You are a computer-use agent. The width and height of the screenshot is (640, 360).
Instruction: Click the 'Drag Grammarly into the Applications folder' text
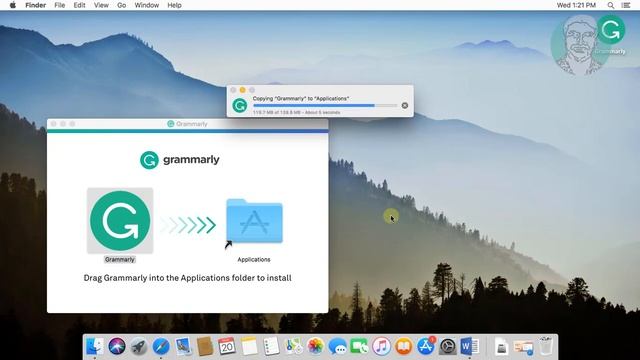point(187,278)
